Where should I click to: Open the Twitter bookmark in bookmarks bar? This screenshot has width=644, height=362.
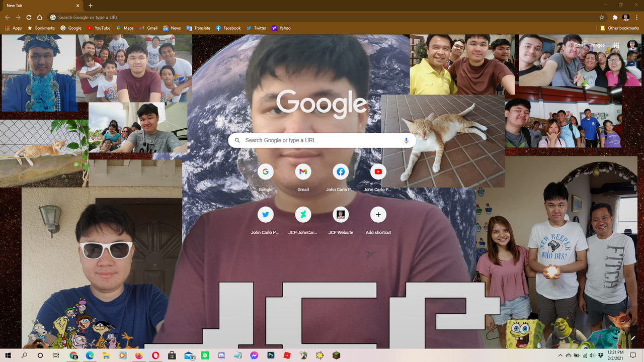tap(256, 28)
